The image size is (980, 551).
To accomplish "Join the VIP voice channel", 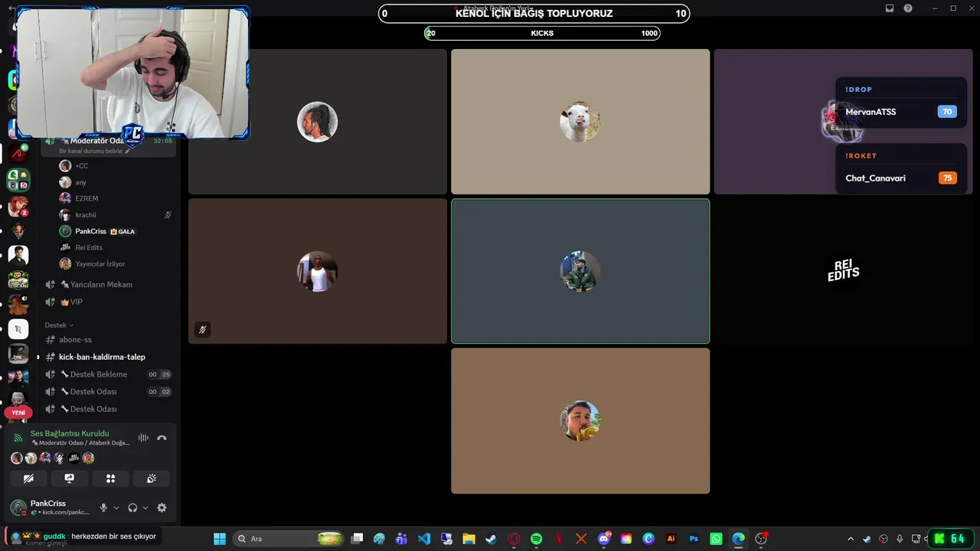I will (x=107, y=302).
